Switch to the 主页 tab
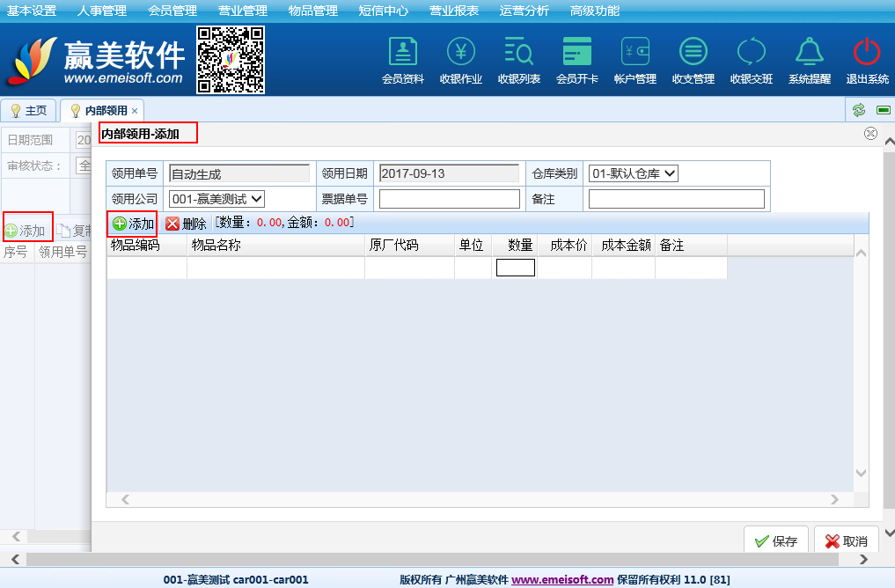895x588 pixels. click(29, 111)
